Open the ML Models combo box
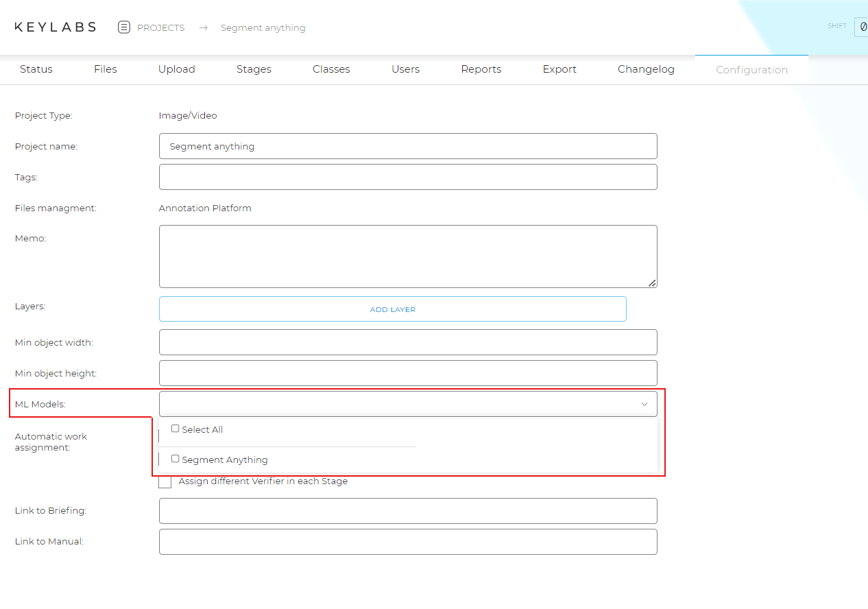Screen dimensions: 868x609 (398, 405)
